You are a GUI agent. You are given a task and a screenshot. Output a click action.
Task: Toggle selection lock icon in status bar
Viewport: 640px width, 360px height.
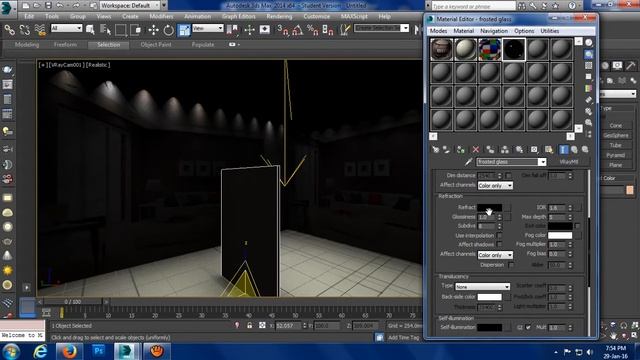click(249, 325)
